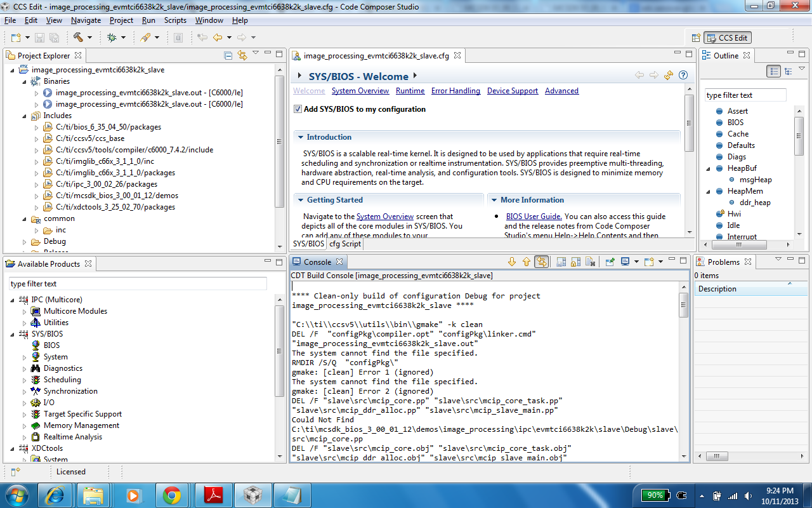
Task: Collapse the More Information section
Action: click(494, 200)
